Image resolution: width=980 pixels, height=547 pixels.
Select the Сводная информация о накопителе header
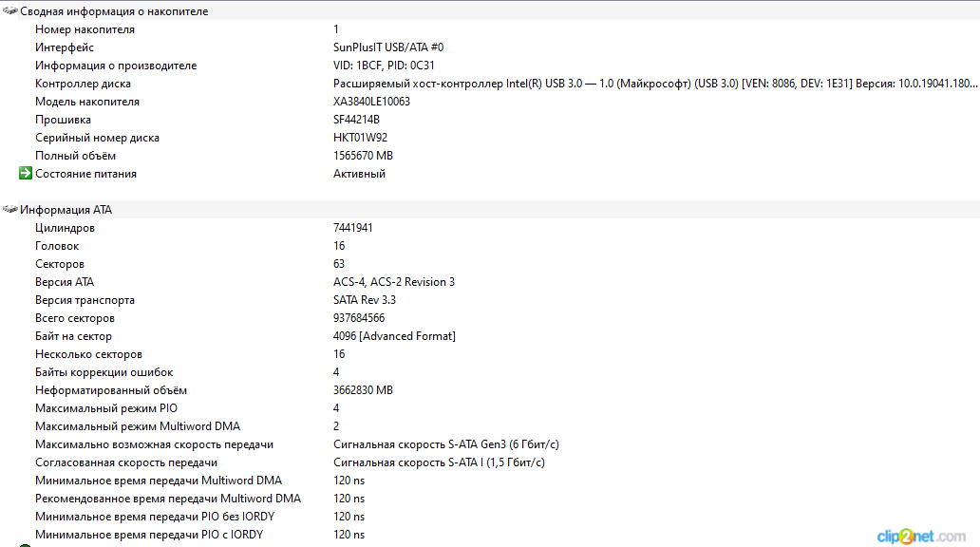tap(114, 11)
